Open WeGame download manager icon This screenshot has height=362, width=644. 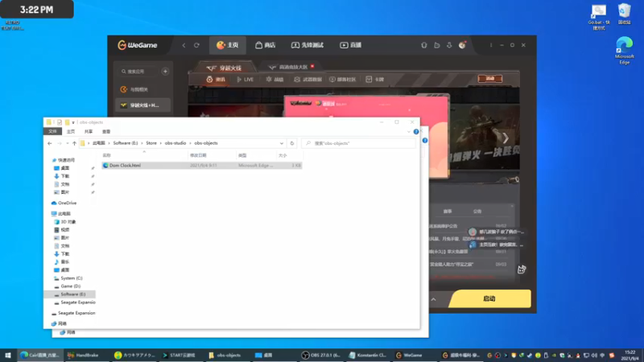449,45
